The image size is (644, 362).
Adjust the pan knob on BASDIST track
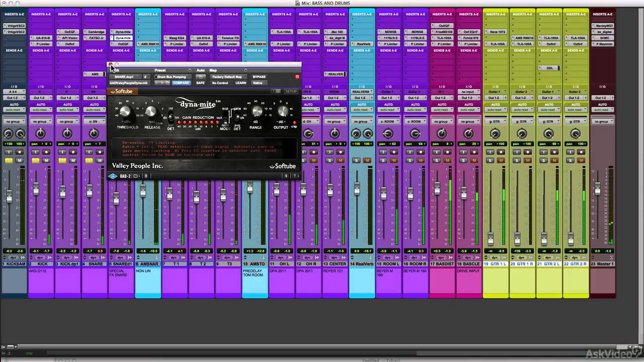[x=441, y=133]
